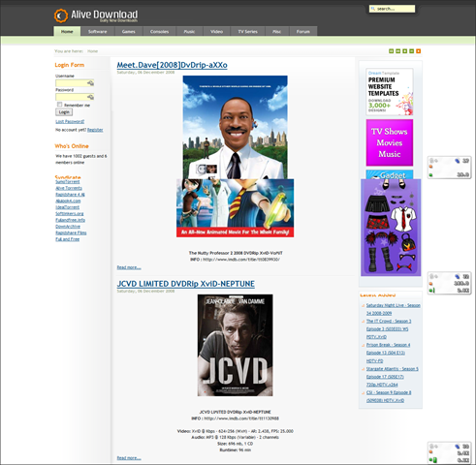Open the Forum tab

(x=303, y=31)
